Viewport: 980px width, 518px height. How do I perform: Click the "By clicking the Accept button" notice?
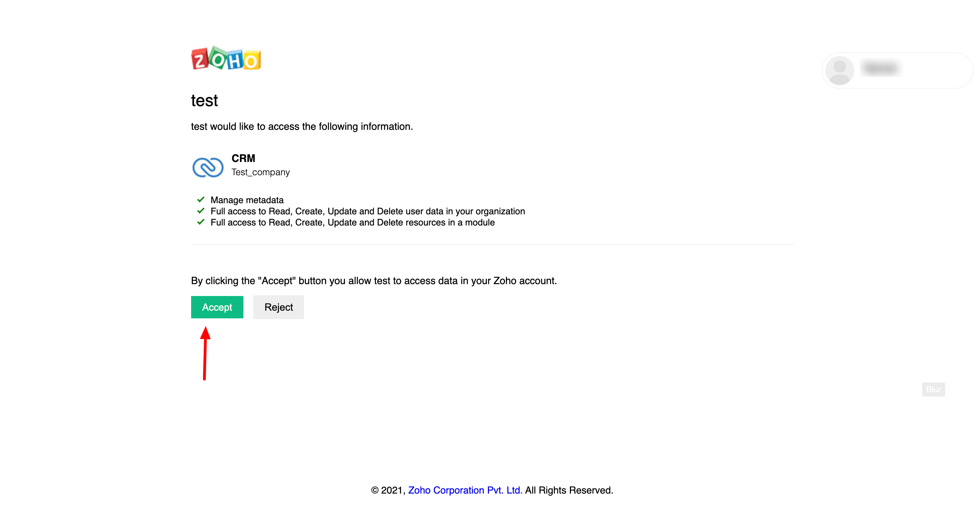(x=374, y=281)
